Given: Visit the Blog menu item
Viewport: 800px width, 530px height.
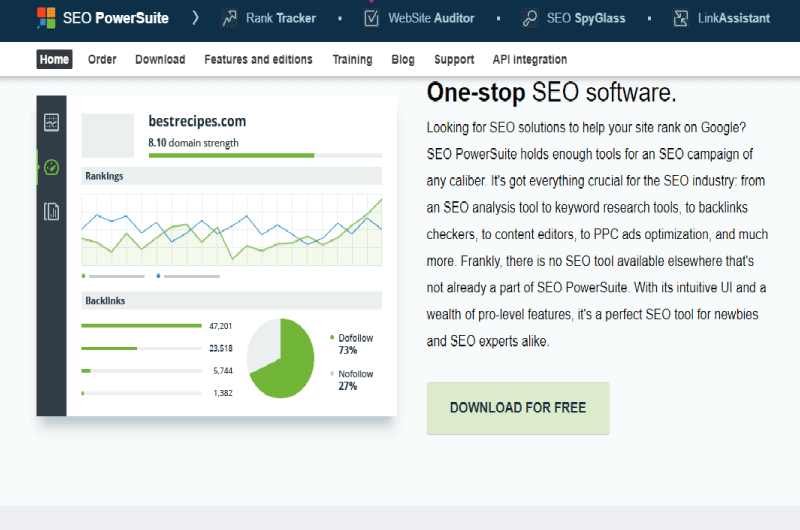Looking at the screenshot, I should tap(403, 59).
